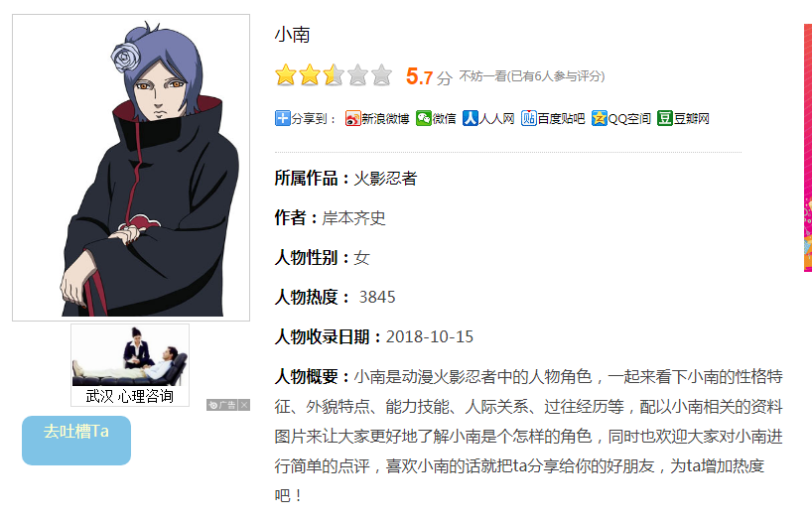The image size is (812, 519).
Task: Open the 火影忍者 work link
Action: [x=385, y=179]
